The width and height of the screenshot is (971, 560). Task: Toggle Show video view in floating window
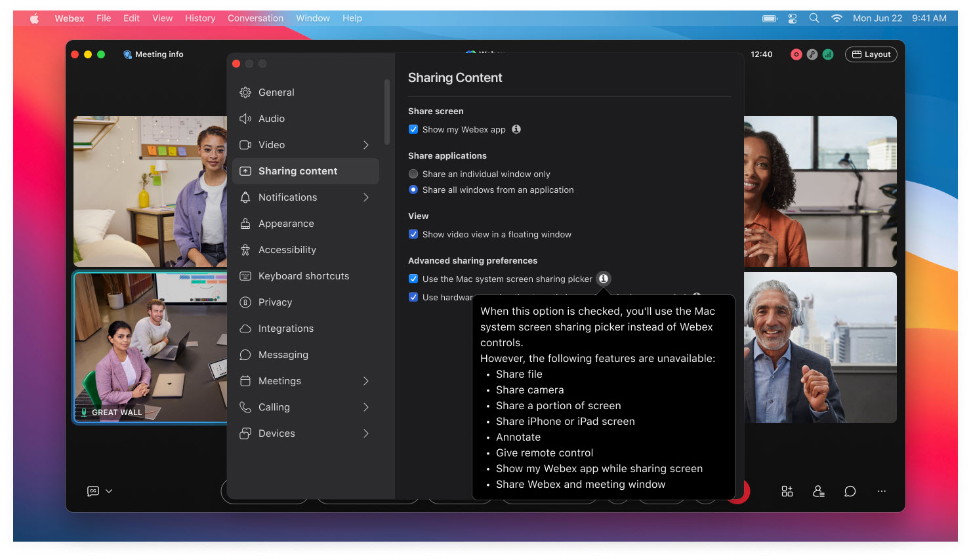(413, 234)
